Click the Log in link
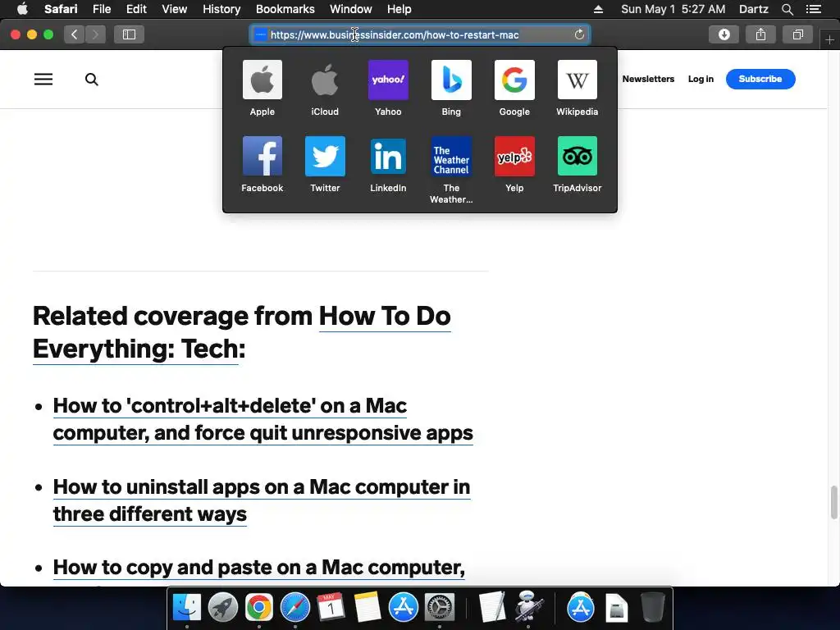The height and width of the screenshot is (630, 840). 701,79
